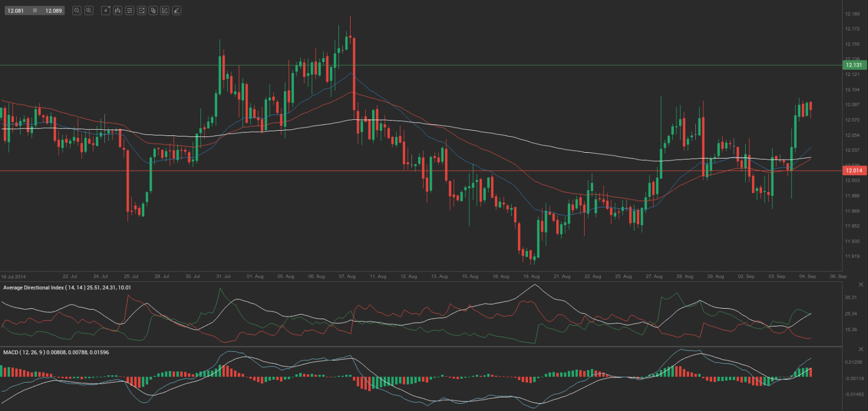Click the bid price 12.081
The image size is (868, 411).
click(x=16, y=10)
